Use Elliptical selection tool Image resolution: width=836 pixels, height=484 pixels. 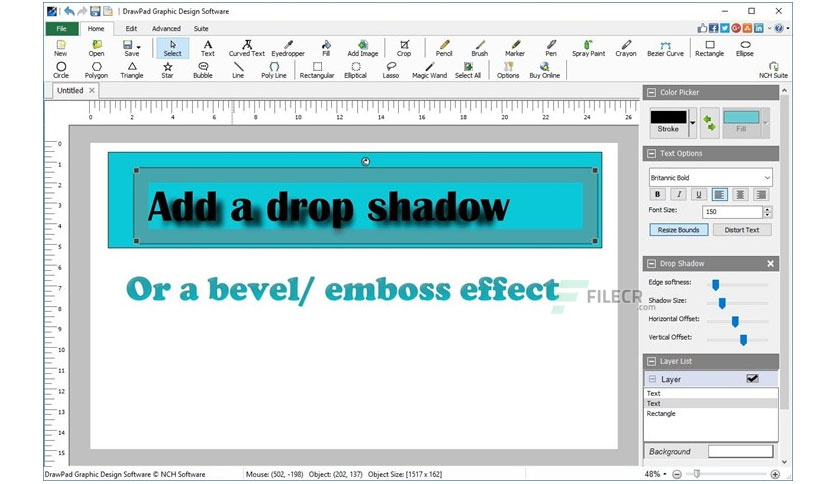click(x=355, y=70)
